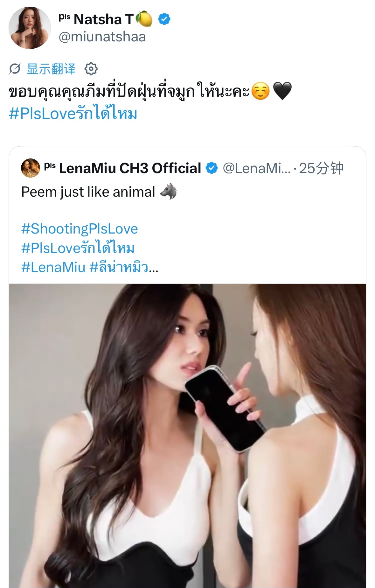Show translation via the 显示翻译 link
Image resolution: width=375 pixels, height=588 pixels.
pyautogui.click(x=51, y=69)
